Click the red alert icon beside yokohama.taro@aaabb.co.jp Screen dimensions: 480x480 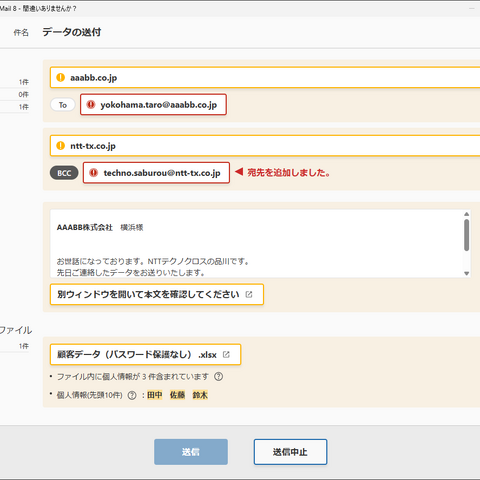point(91,105)
